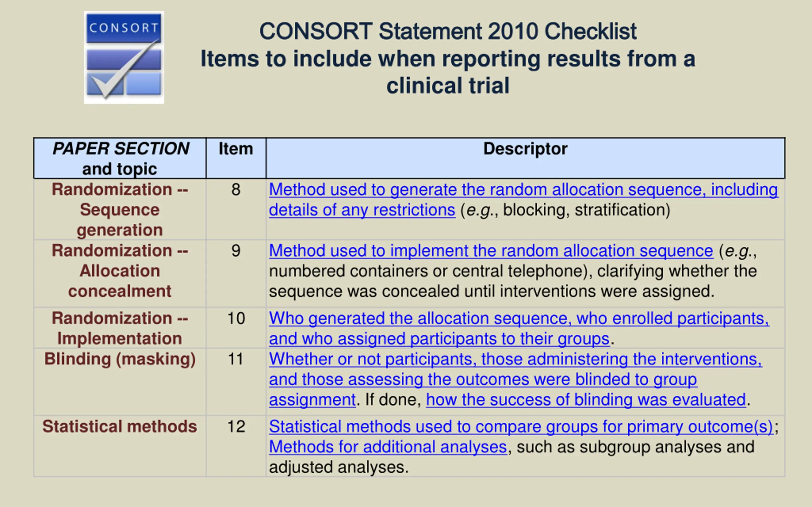Select the 'PAPER SECTION and topic' header cell
Screen dimensions: 812x507
[120, 158]
